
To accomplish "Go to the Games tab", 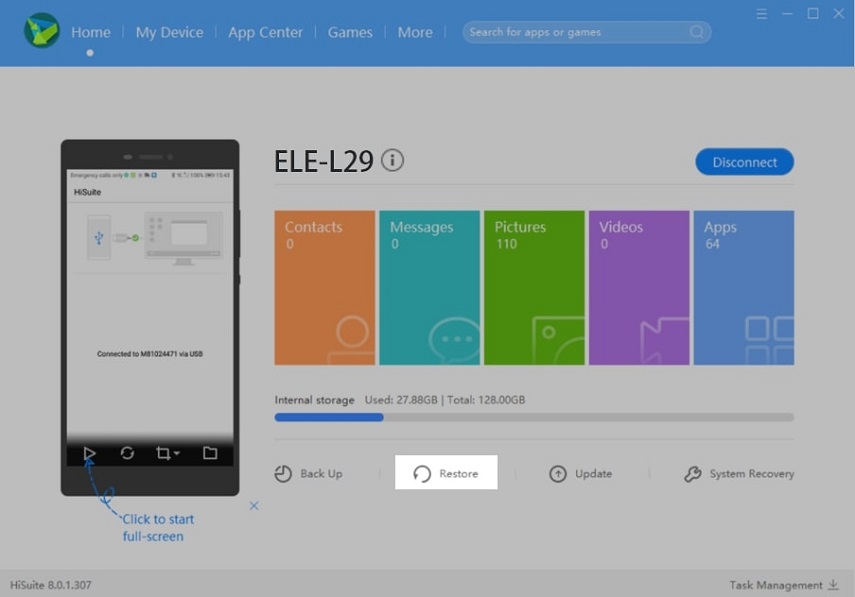I will point(350,33).
